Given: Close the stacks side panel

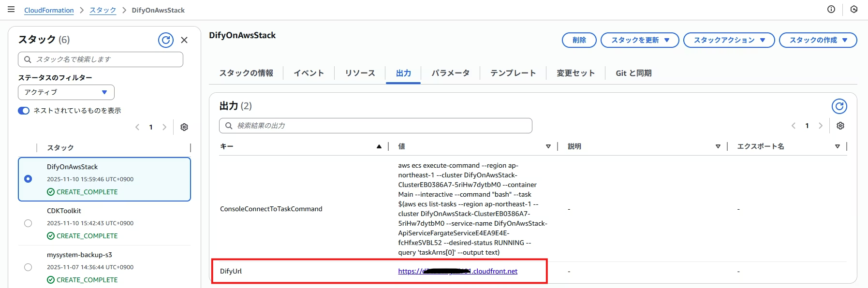Looking at the screenshot, I should point(184,40).
